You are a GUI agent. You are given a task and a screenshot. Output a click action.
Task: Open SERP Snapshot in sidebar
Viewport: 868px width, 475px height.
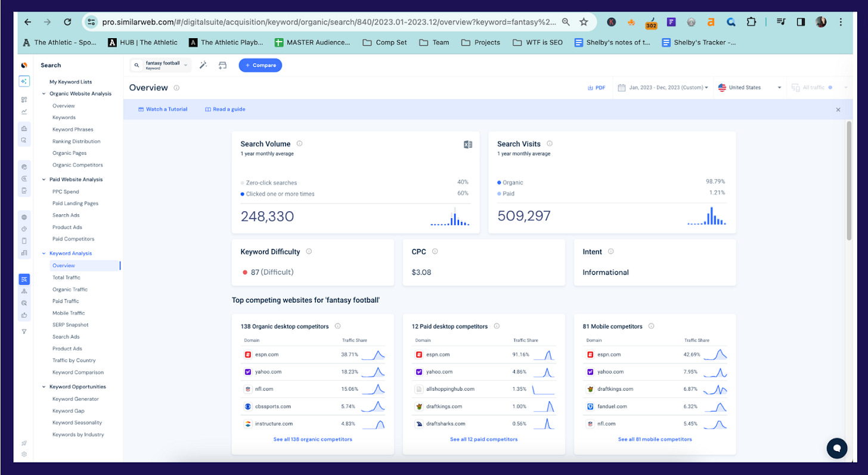(70, 325)
